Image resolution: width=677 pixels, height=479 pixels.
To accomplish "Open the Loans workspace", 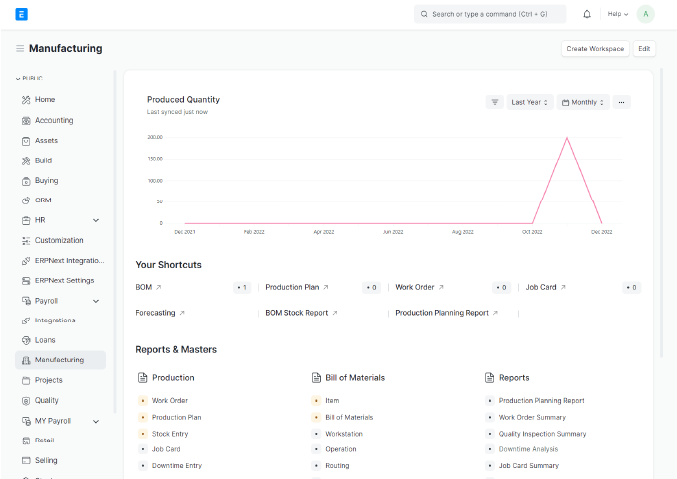I will (60, 340).
